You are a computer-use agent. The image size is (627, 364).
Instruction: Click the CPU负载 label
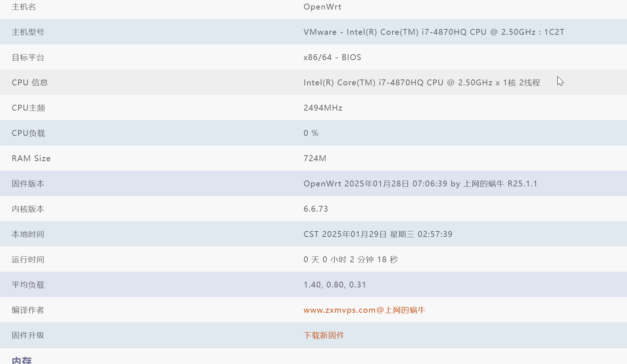pos(28,133)
